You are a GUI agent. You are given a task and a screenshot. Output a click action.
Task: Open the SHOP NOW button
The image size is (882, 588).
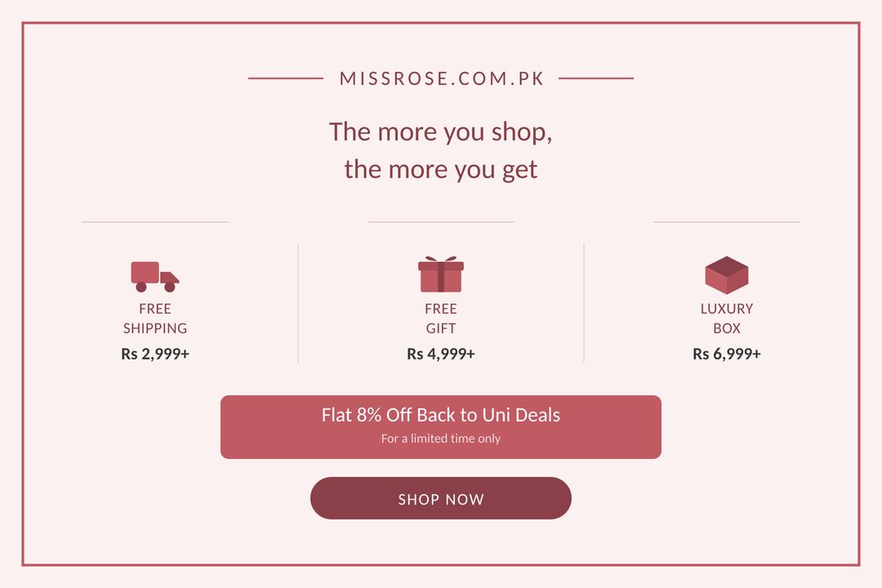pyautogui.click(x=441, y=498)
